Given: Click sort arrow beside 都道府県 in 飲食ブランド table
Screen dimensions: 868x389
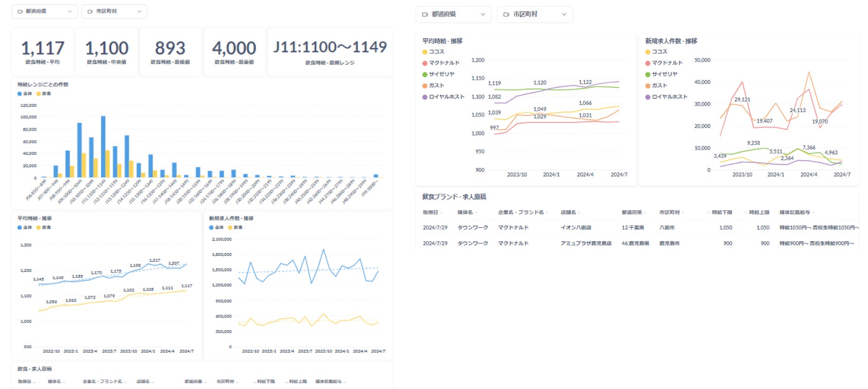Looking at the screenshot, I should point(645,213).
